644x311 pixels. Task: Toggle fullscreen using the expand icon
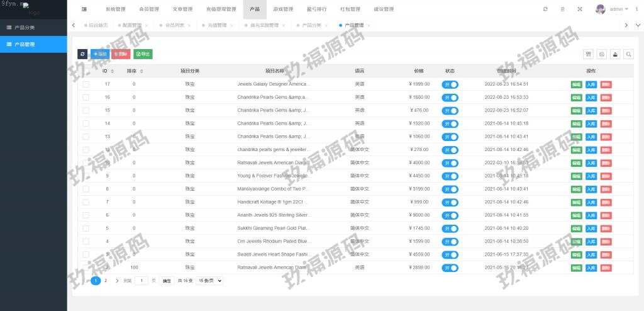coord(579,9)
